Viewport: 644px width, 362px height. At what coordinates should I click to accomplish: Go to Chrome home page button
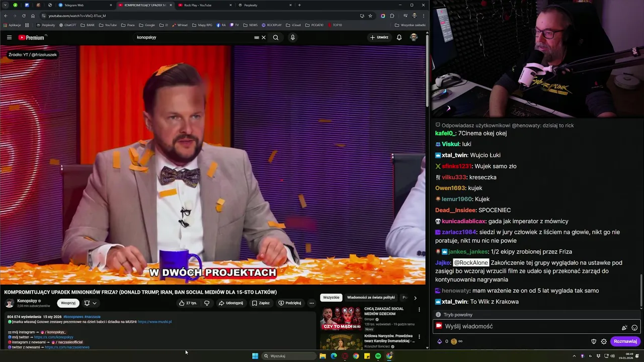click(33, 16)
